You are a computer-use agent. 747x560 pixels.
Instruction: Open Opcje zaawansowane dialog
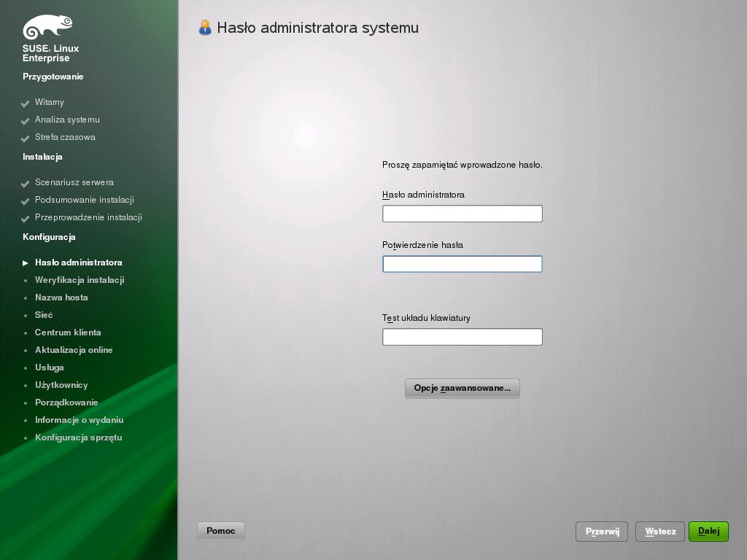tap(462, 388)
